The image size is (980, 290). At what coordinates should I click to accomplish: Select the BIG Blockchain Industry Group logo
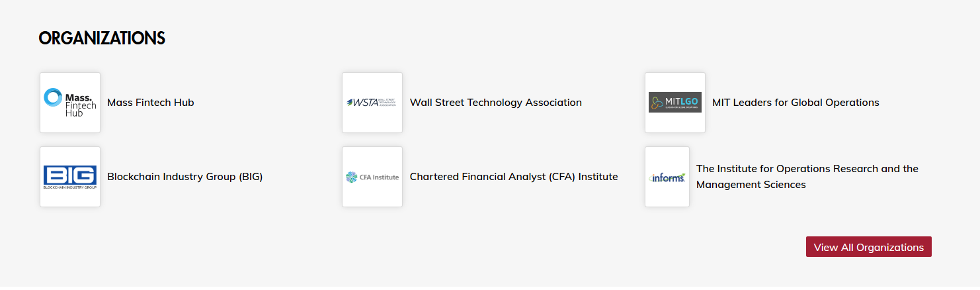coord(70,177)
